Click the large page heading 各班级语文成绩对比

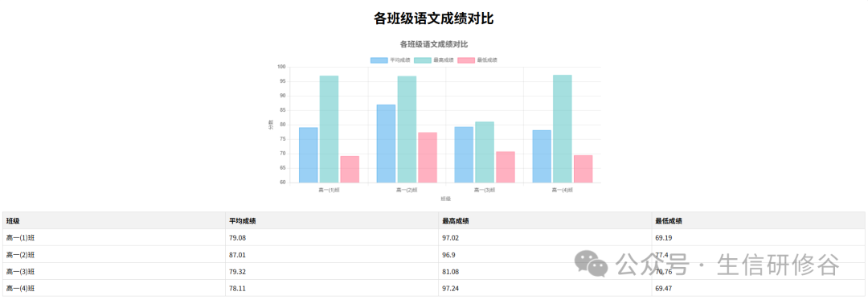pos(434,18)
